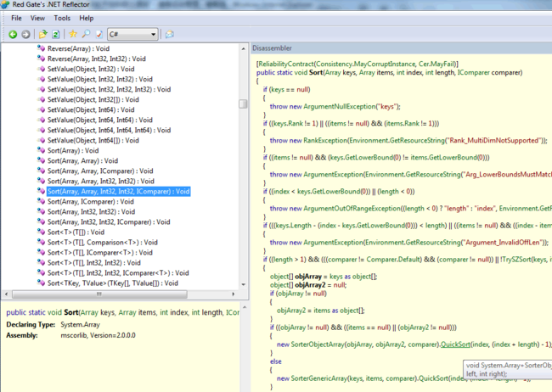Click SorterGenericArray in the code

coord(319,378)
